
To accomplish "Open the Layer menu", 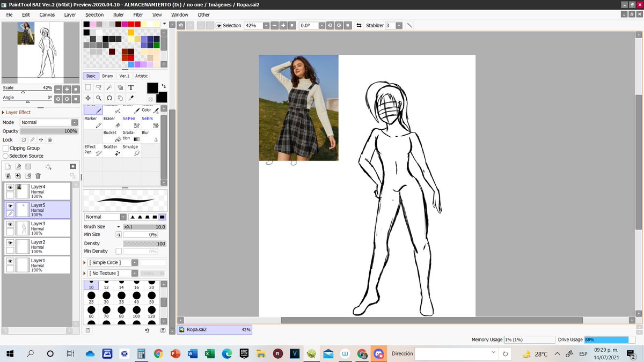I will pyautogui.click(x=70, y=14).
